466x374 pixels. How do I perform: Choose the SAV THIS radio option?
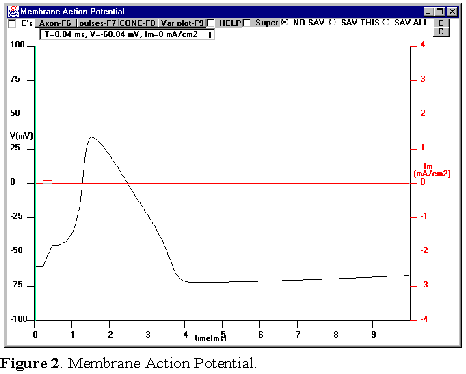pyautogui.click(x=332, y=22)
